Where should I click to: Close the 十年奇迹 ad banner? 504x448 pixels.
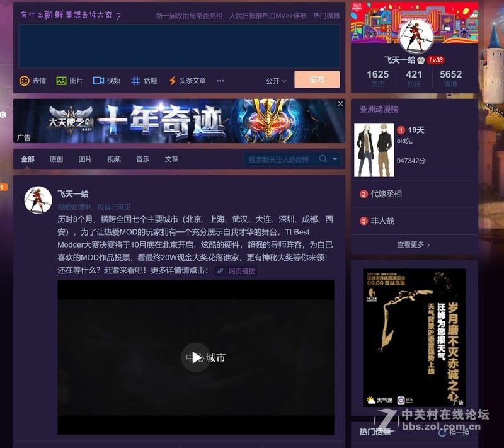coord(340,103)
